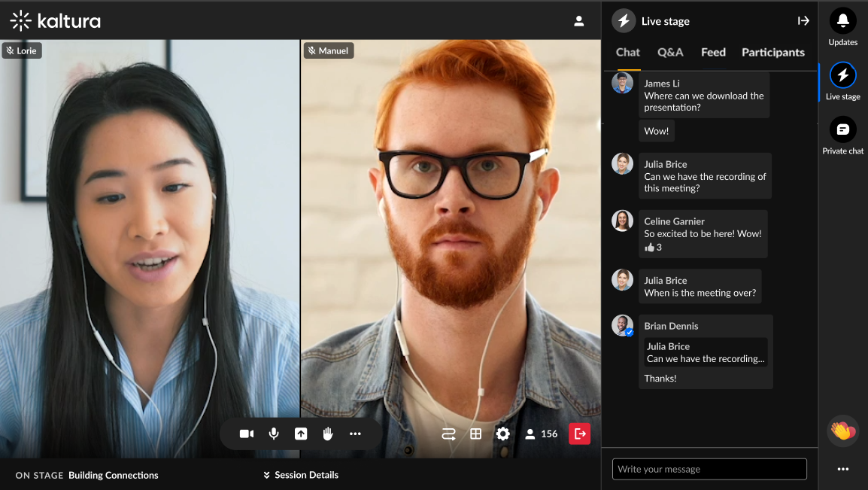Collapse the side panel with arrow icon
This screenshot has width=868, height=490.
click(803, 21)
